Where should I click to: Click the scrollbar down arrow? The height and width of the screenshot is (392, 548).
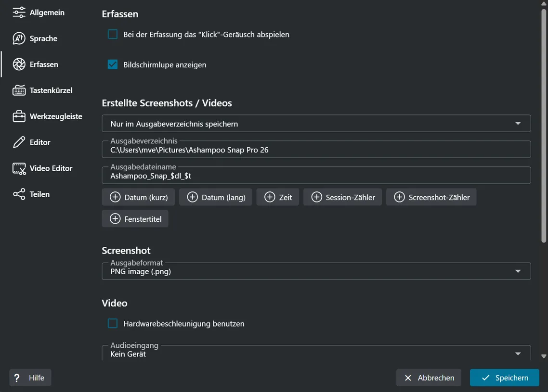(x=544, y=356)
